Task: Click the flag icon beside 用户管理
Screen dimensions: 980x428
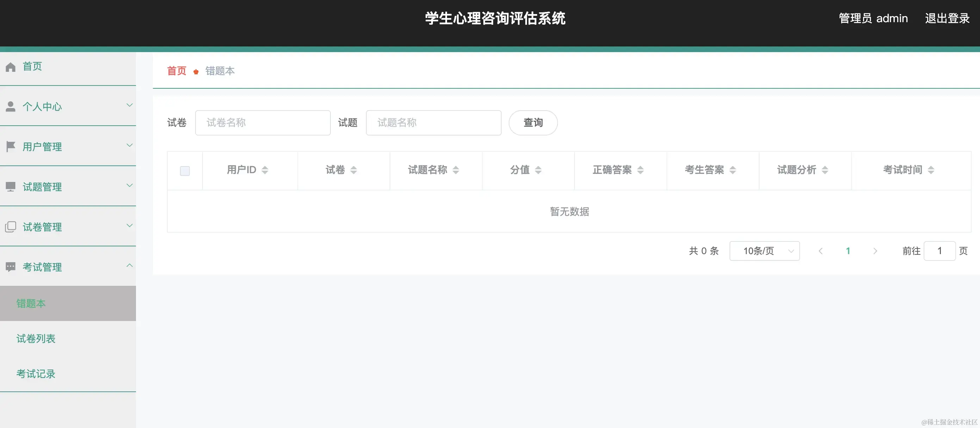Action: 10,146
